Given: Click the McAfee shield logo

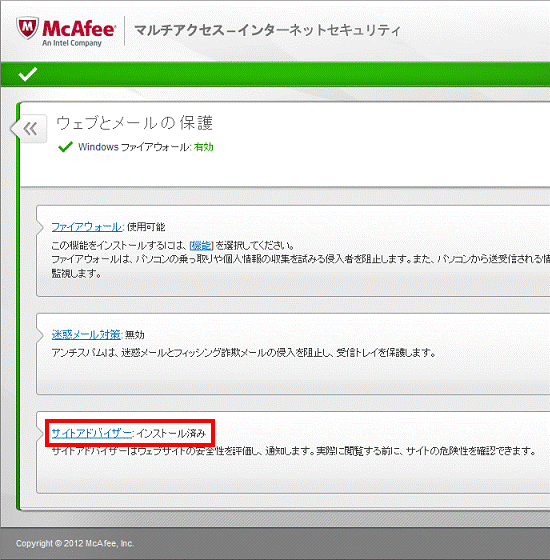Looking at the screenshot, I should [x=27, y=28].
